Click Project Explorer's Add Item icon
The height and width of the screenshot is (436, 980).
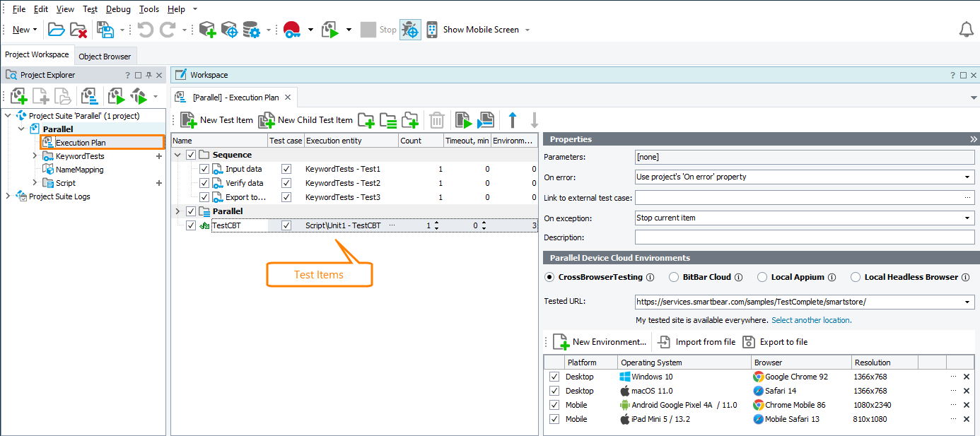click(18, 96)
